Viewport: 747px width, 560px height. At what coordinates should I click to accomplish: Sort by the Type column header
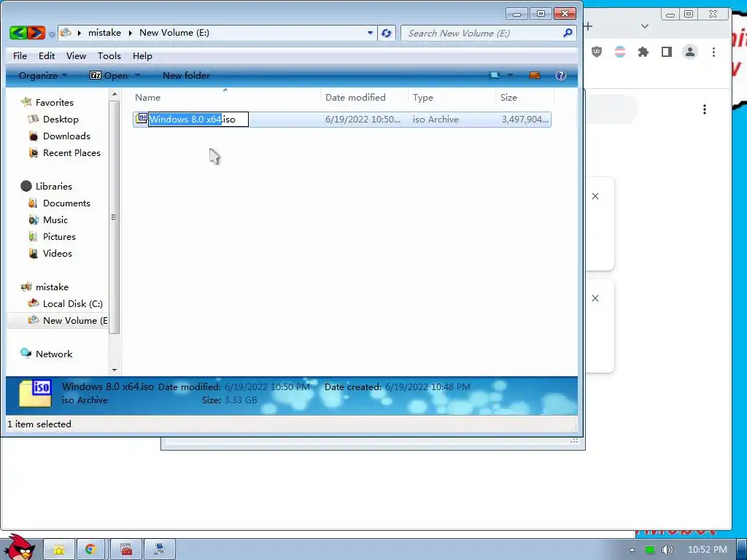[x=452, y=97]
